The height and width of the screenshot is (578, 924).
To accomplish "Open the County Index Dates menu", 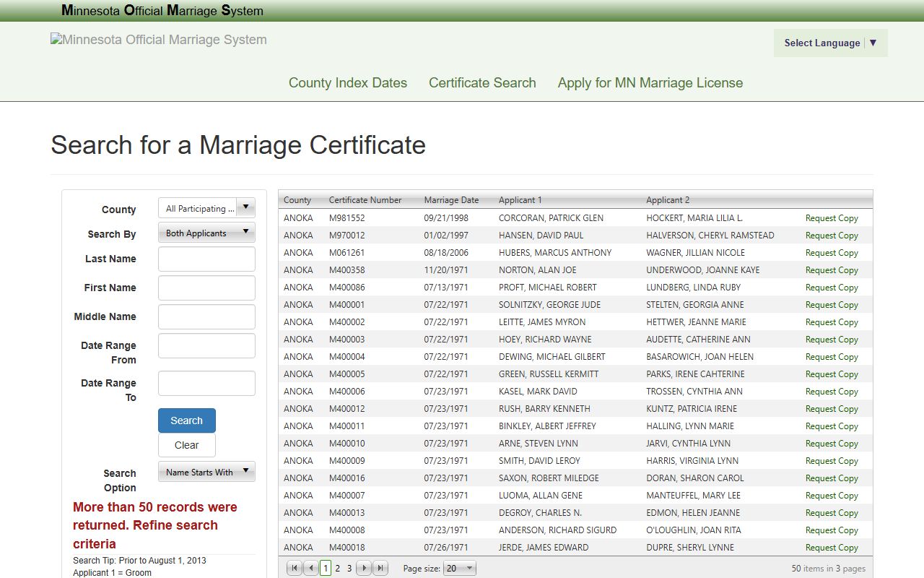I will click(x=348, y=82).
